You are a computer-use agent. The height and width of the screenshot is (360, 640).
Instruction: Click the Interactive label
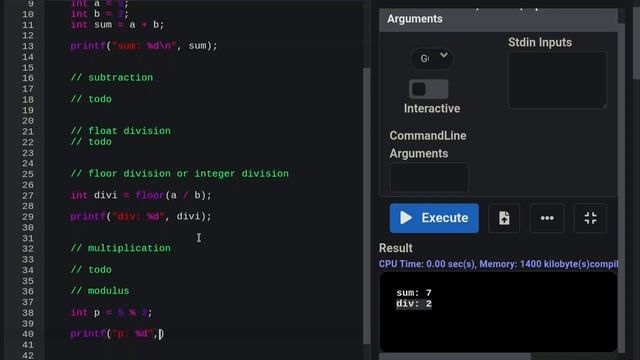tap(432, 109)
